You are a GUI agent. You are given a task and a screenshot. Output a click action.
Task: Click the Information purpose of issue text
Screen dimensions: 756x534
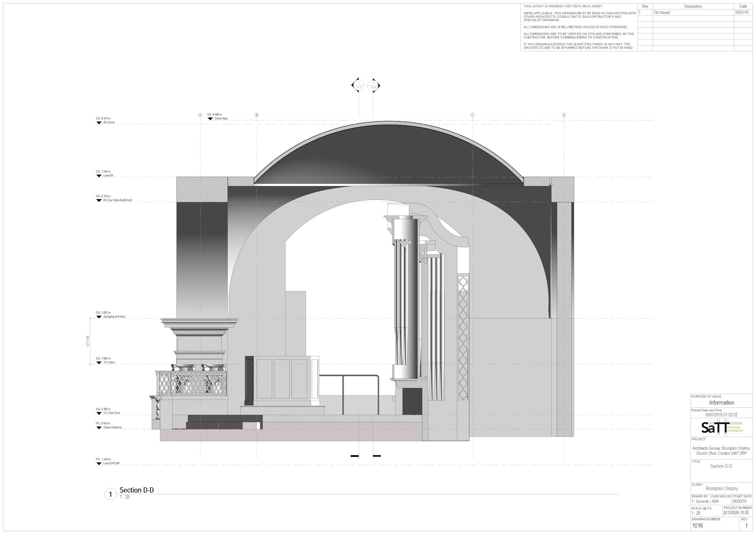[721, 402]
